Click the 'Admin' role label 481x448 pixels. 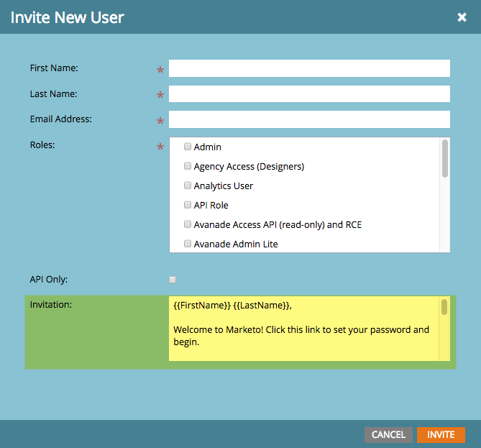pos(207,147)
